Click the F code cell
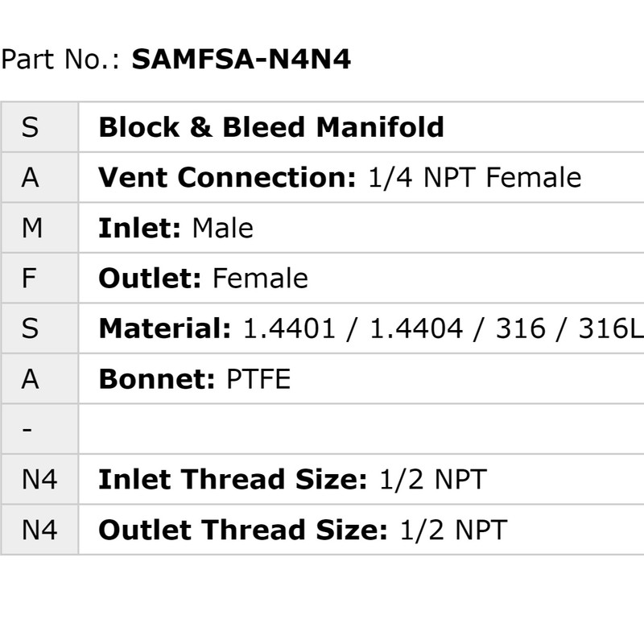 pyautogui.click(x=29, y=279)
